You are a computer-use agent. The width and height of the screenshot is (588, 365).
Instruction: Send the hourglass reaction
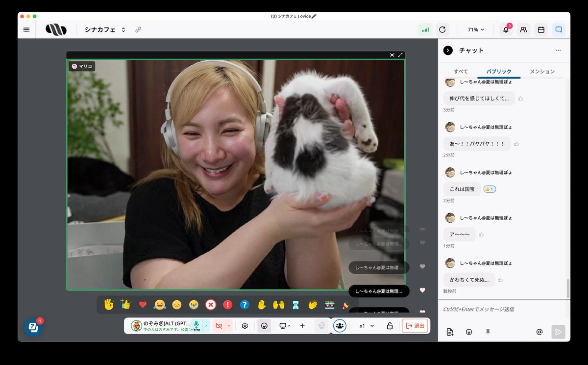tap(295, 305)
